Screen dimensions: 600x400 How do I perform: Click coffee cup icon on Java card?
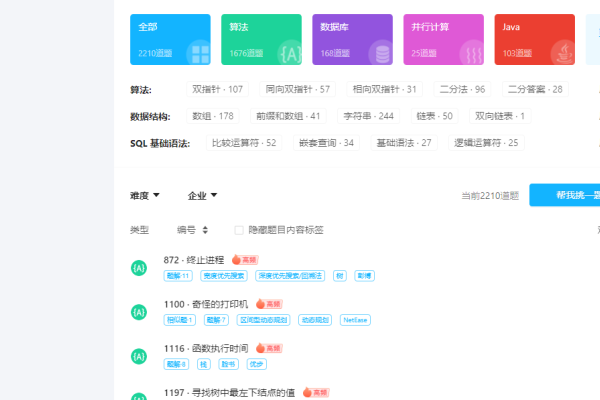[565, 54]
